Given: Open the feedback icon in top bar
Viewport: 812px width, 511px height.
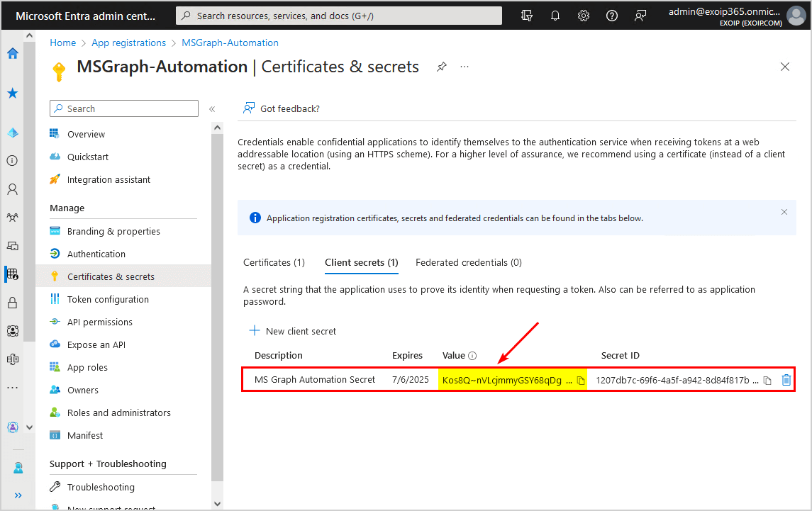Looking at the screenshot, I should click(x=640, y=16).
